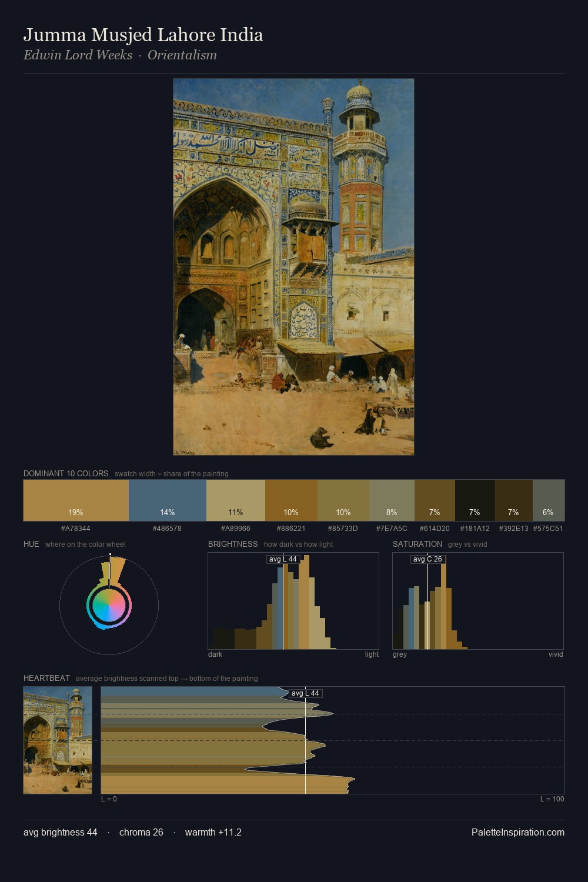Click the 'avg L 44' label in brightness histogram
Viewport: 588px width, 882px height.
pos(283,559)
